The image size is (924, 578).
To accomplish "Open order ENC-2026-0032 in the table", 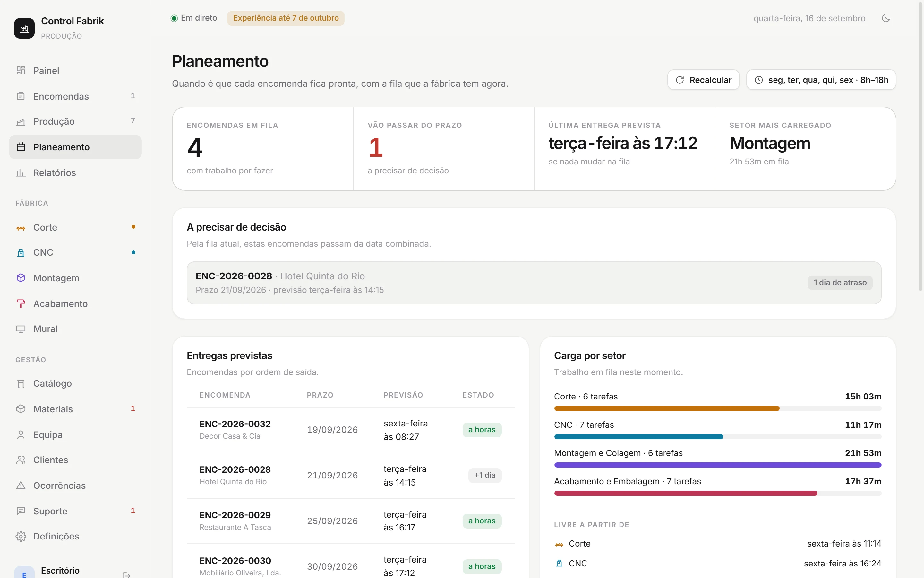I will 350,430.
